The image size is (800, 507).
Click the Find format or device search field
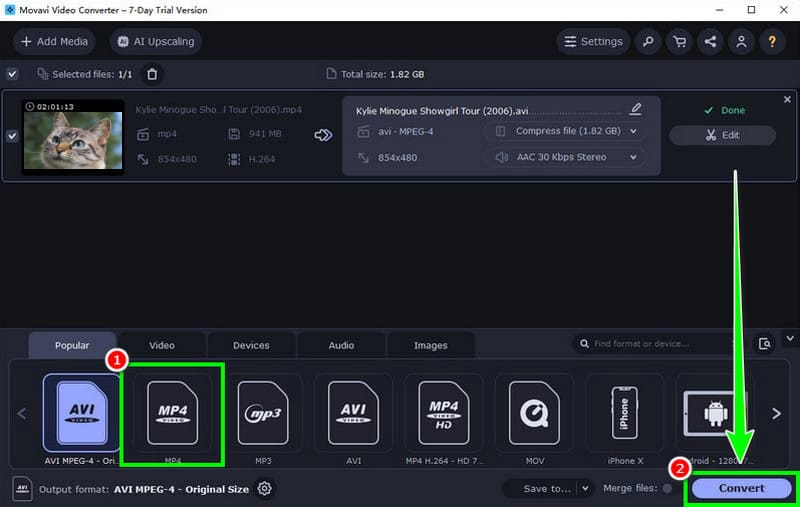coord(658,344)
